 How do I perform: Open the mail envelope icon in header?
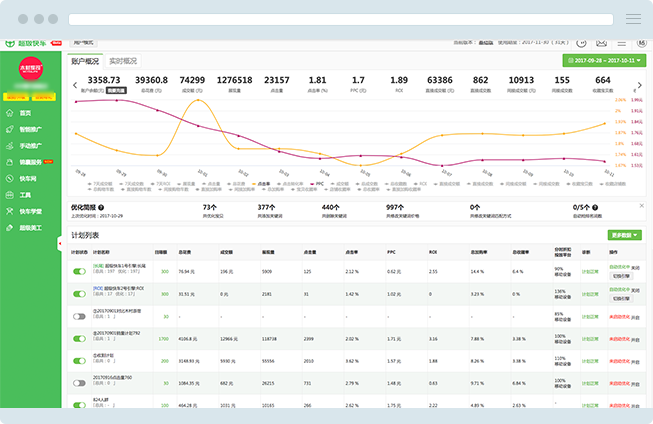(602, 43)
